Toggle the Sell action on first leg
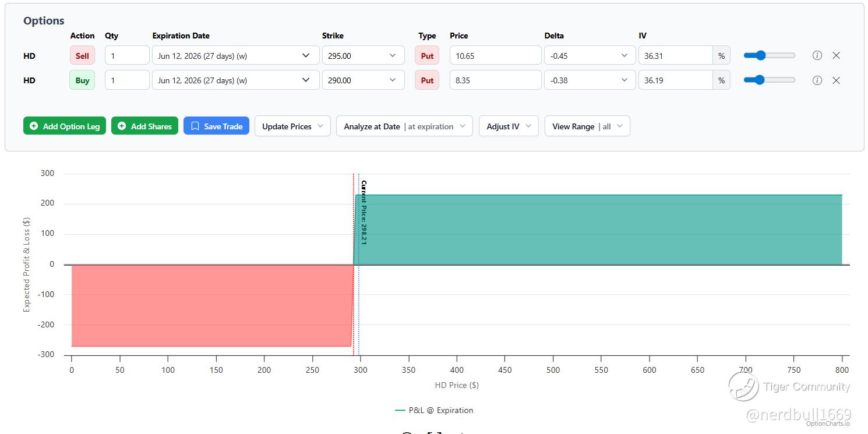 point(82,56)
